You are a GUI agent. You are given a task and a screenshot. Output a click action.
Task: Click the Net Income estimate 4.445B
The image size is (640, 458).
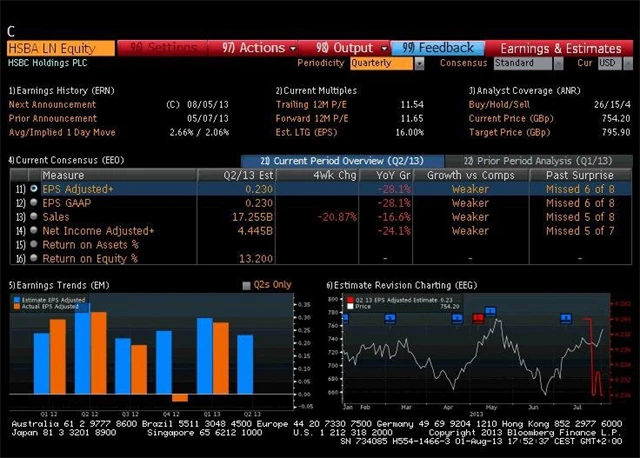click(x=255, y=231)
